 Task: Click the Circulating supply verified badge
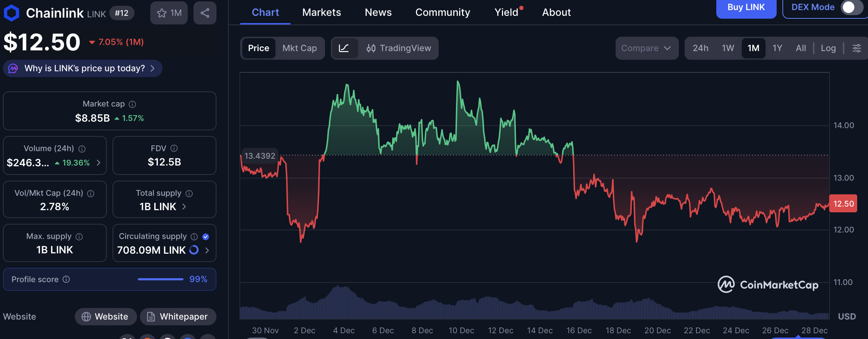click(205, 236)
